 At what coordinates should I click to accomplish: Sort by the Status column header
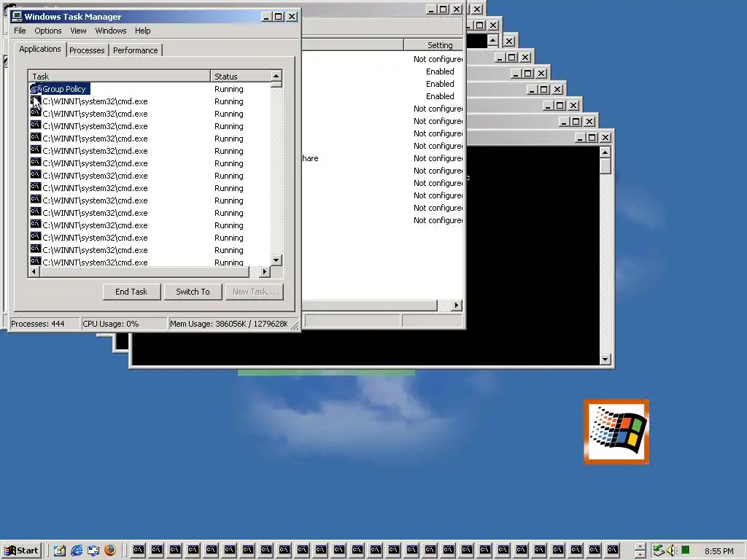(x=241, y=76)
